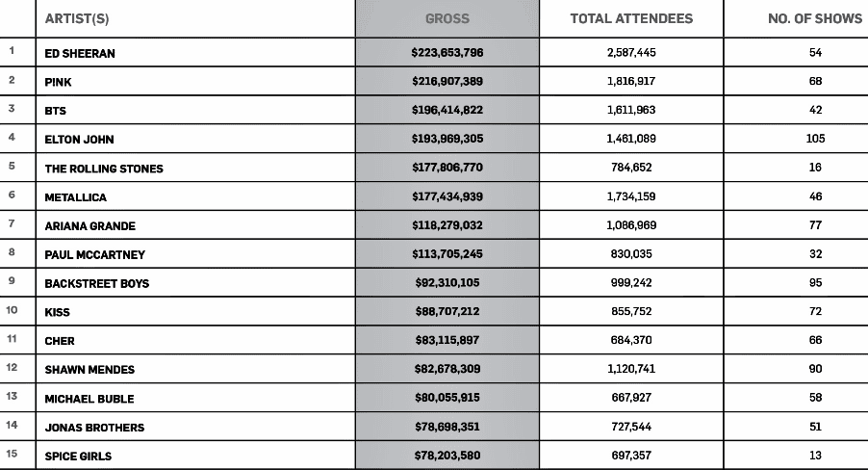Click Ed Sheeran's show count 54

[815, 53]
